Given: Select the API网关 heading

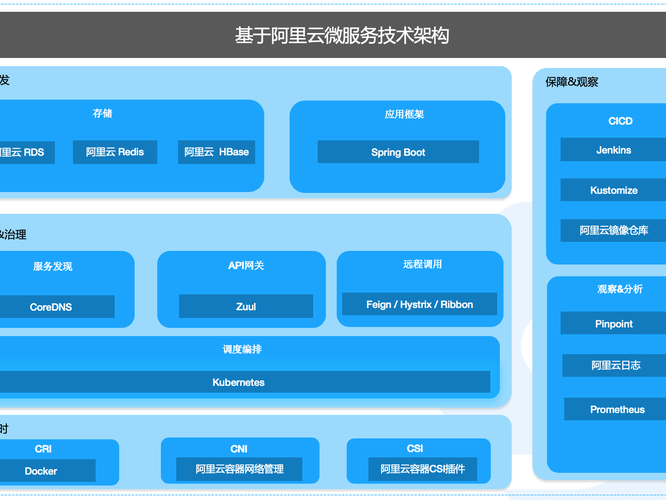Looking at the screenshot, I should (246, 266).
